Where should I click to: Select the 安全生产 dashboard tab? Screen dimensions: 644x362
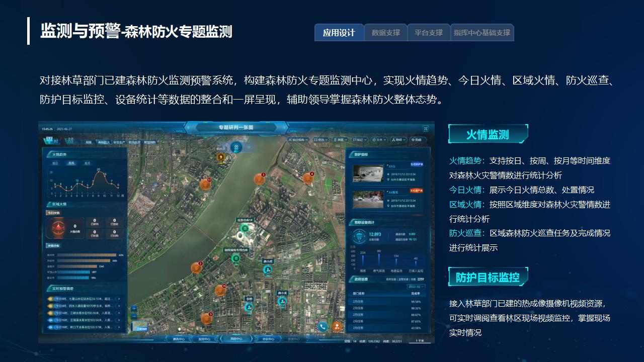(x=119, y=143)
